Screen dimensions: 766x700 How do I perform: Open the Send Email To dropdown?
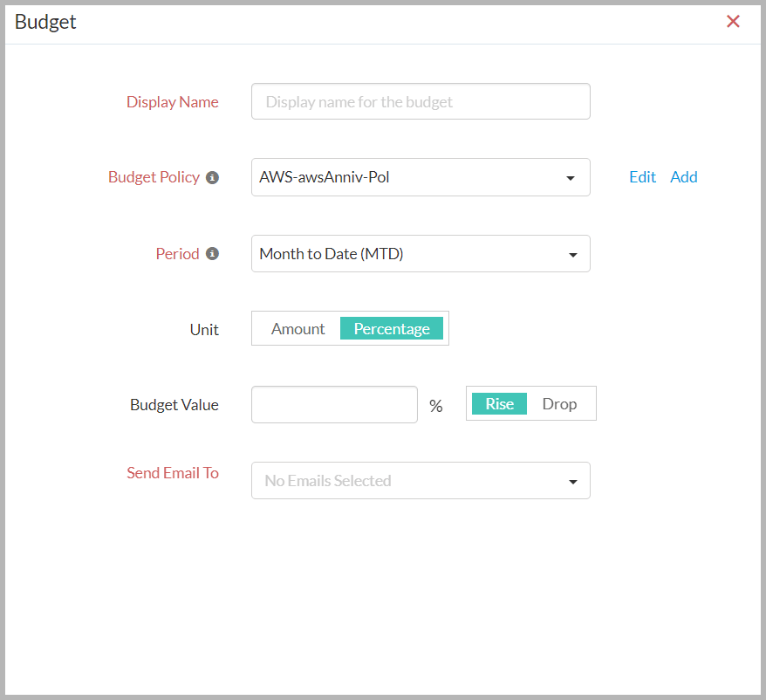(x=421, y=481)
